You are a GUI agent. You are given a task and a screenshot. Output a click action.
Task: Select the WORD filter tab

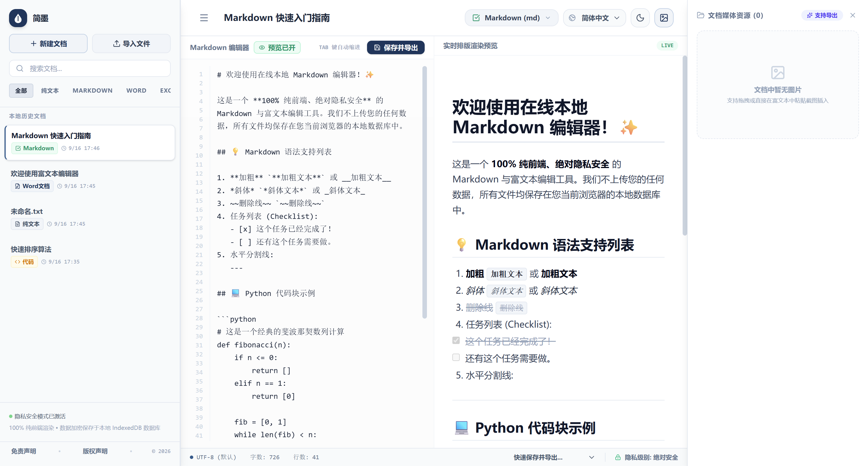tap(136, 91)
